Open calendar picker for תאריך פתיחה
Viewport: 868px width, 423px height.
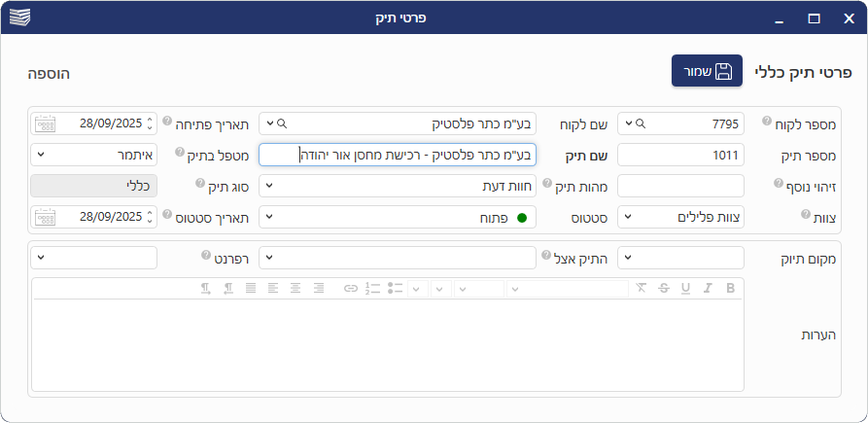pyautogui.click(x=45, y=123)
